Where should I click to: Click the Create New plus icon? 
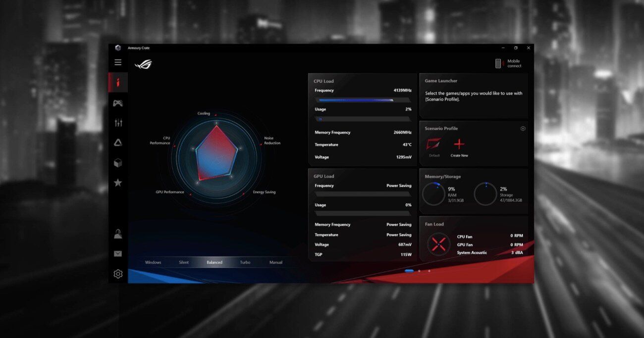coord(459,144)
